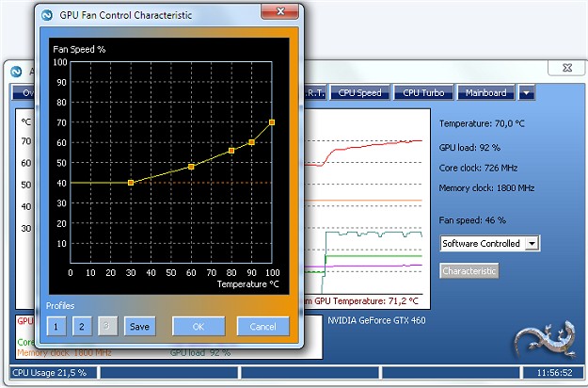588x388 pixels.
Task: Close the main monitoring window
Action: [566, 68]
